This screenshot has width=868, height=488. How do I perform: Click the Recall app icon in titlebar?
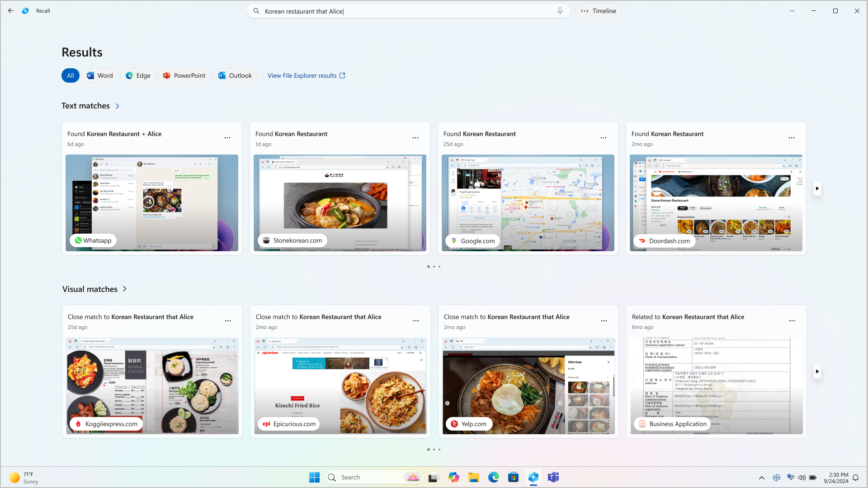26,11
